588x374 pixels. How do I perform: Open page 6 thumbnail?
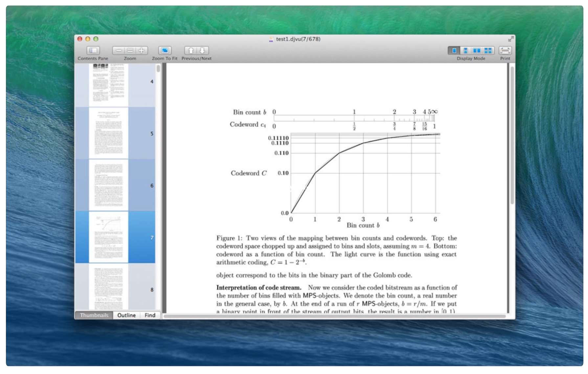click(x=108, y=185)
